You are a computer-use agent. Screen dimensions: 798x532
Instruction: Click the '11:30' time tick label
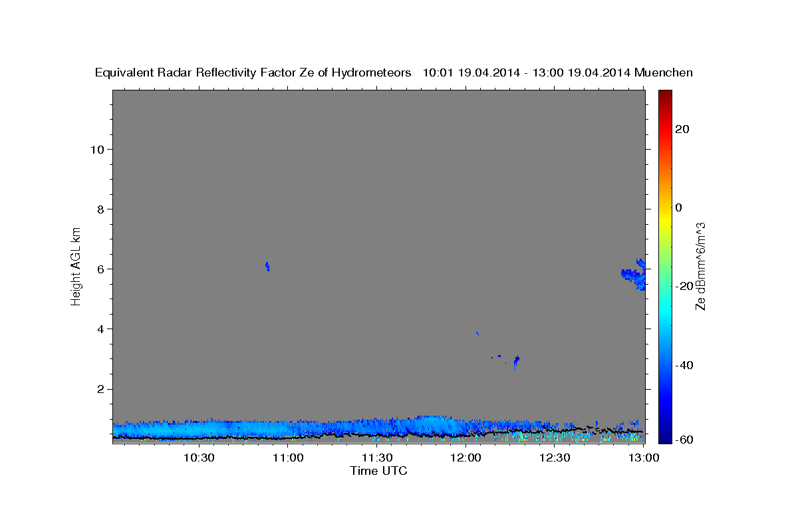coord(377,458)
